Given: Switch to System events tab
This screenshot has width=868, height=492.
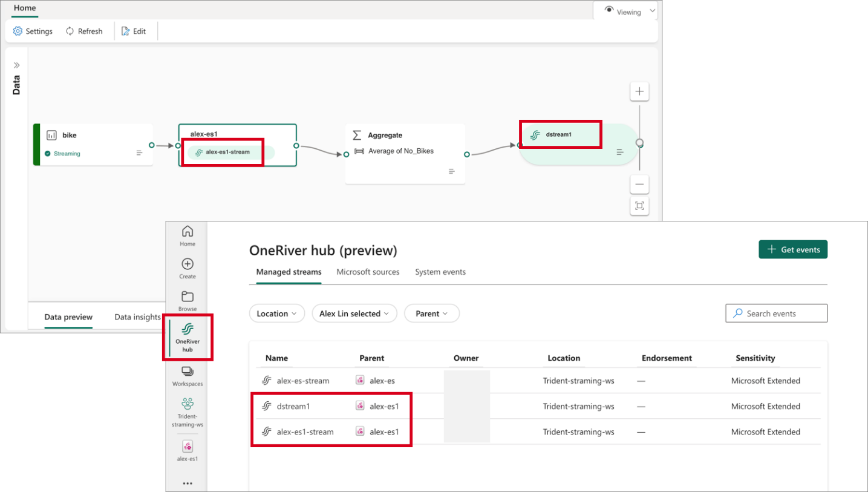Looking at the screenshot, I should tap(440, 272).
